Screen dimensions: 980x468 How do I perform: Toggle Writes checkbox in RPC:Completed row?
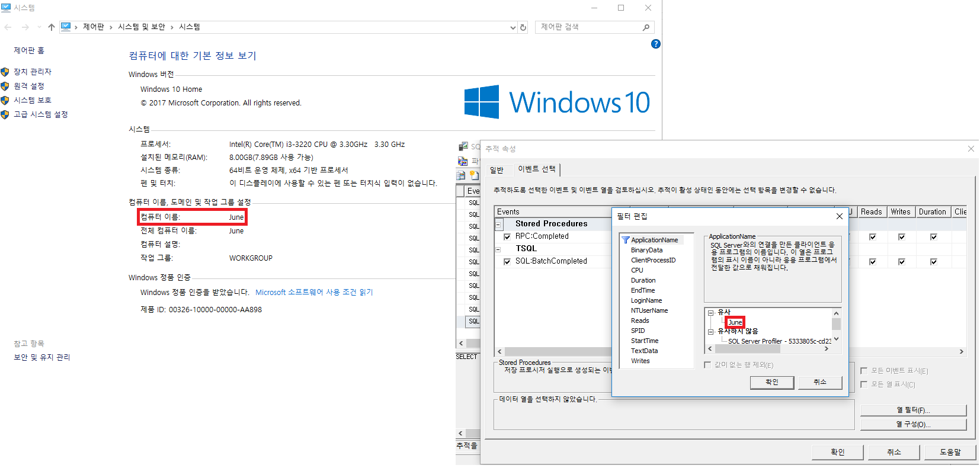pos(901,237)
